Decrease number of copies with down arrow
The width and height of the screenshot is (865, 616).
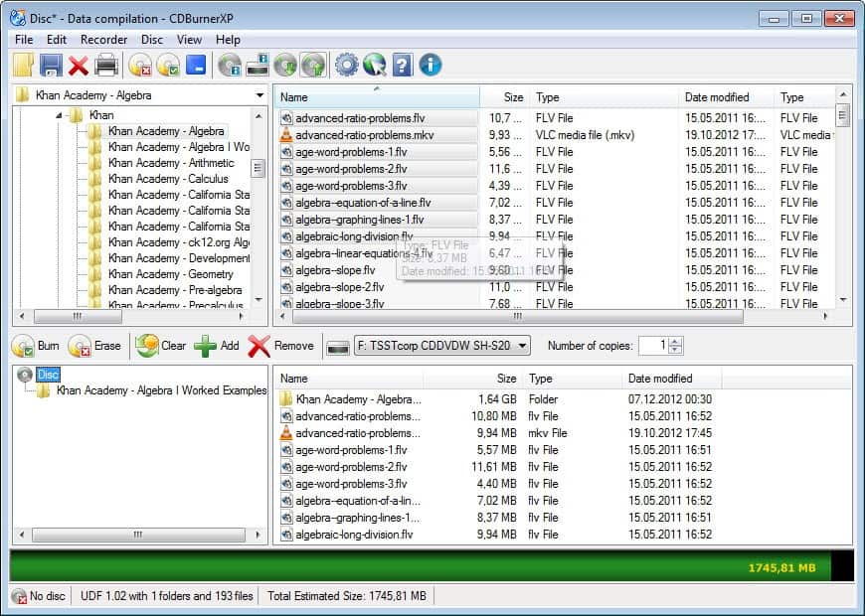coord(676,350)
